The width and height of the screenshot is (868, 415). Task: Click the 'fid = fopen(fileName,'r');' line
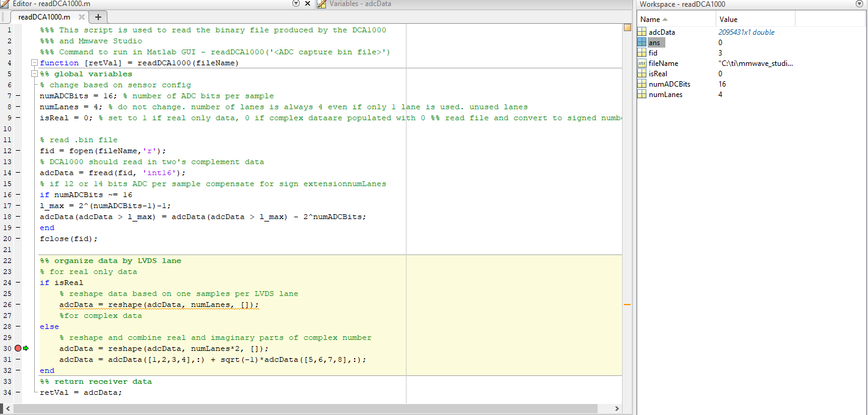(103, 151)
